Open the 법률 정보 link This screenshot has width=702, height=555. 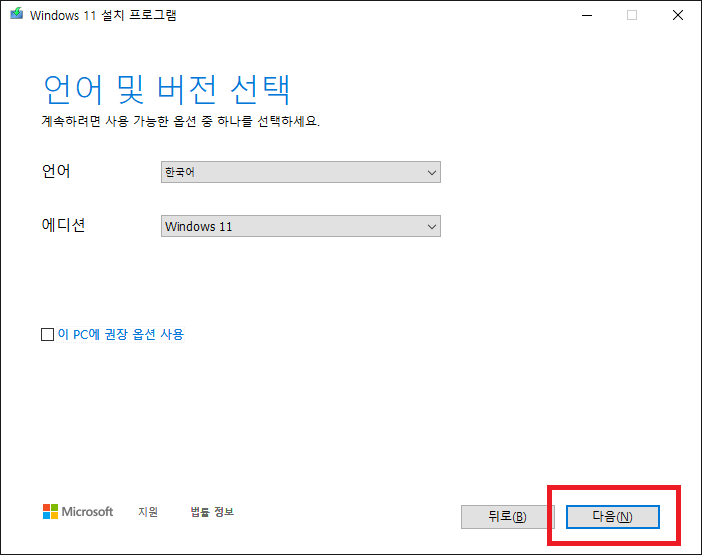click(x=212, y=512)
